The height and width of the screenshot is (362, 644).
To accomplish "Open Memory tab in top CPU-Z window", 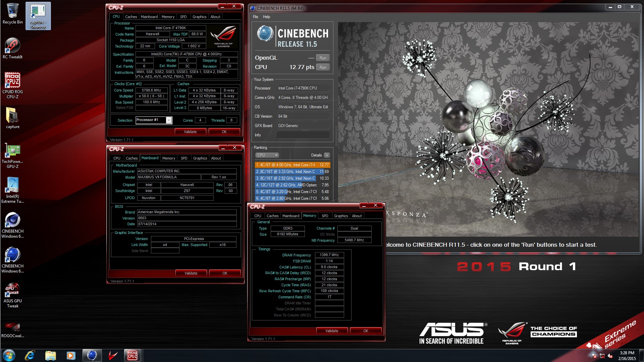I will click(168, 17).
